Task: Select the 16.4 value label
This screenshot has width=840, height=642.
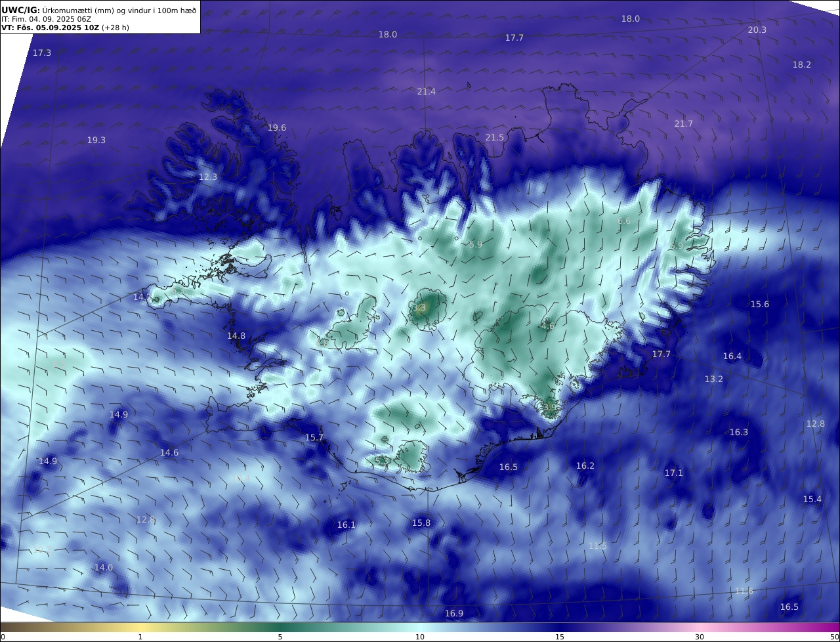Action: pos(732,356)
